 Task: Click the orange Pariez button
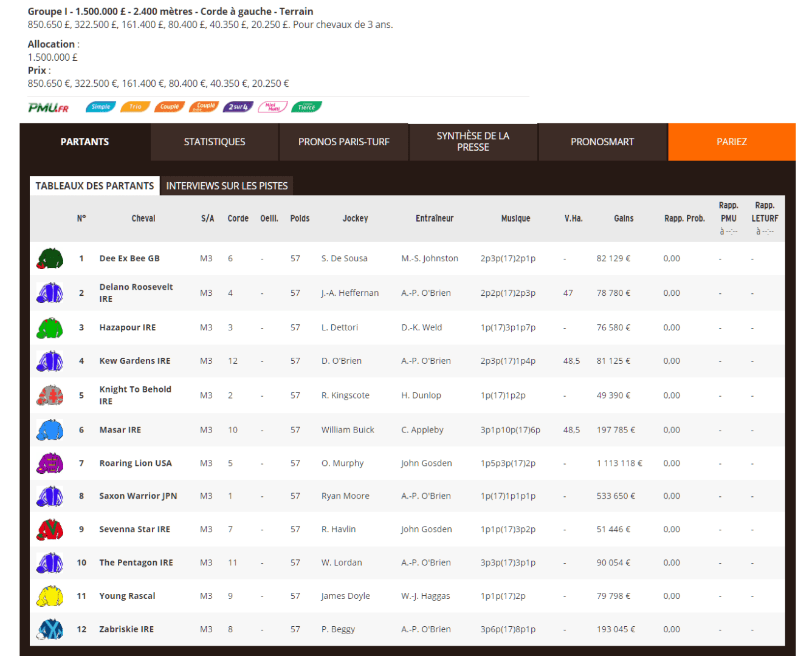pos(731,142)
